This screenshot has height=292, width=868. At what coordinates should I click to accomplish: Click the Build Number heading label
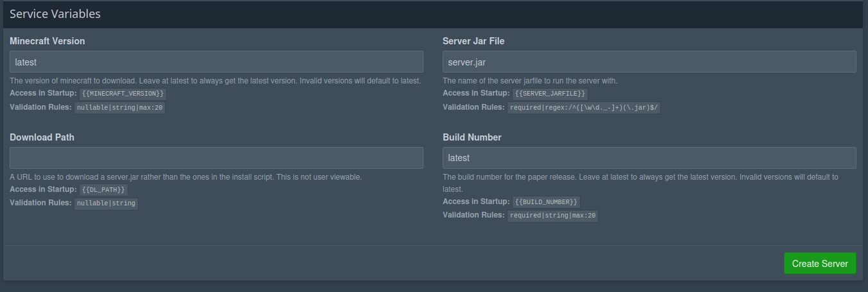pos(472,137)
